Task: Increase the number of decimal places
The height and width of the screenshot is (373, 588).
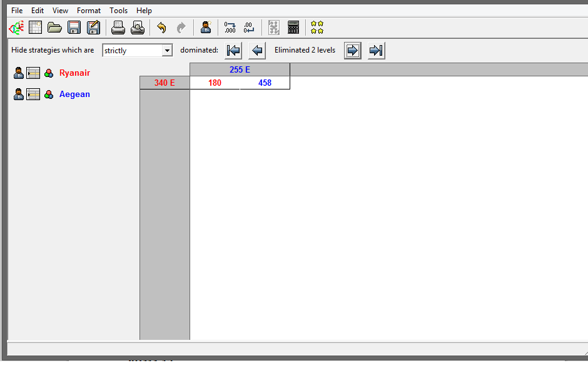Action: click(230, 28)
